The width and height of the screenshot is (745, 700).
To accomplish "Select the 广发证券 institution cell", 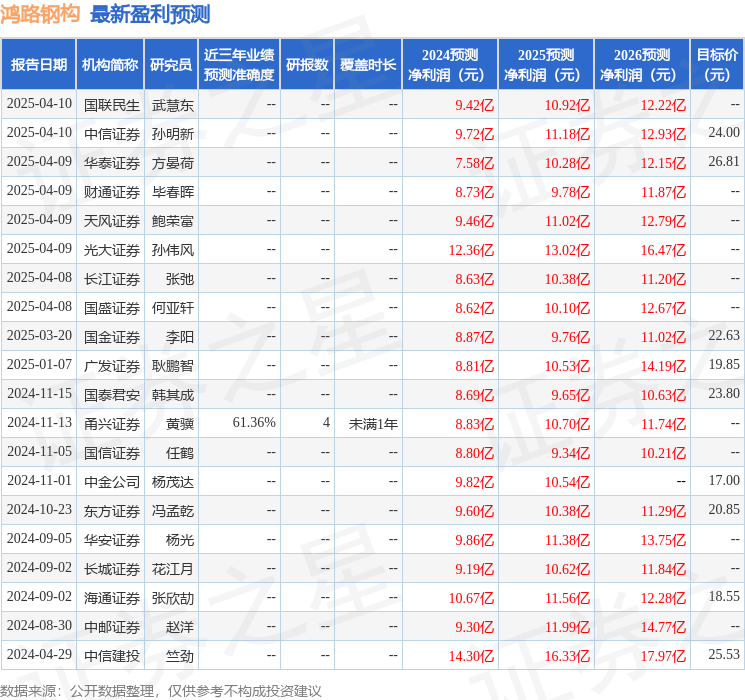I will [112, 366].
